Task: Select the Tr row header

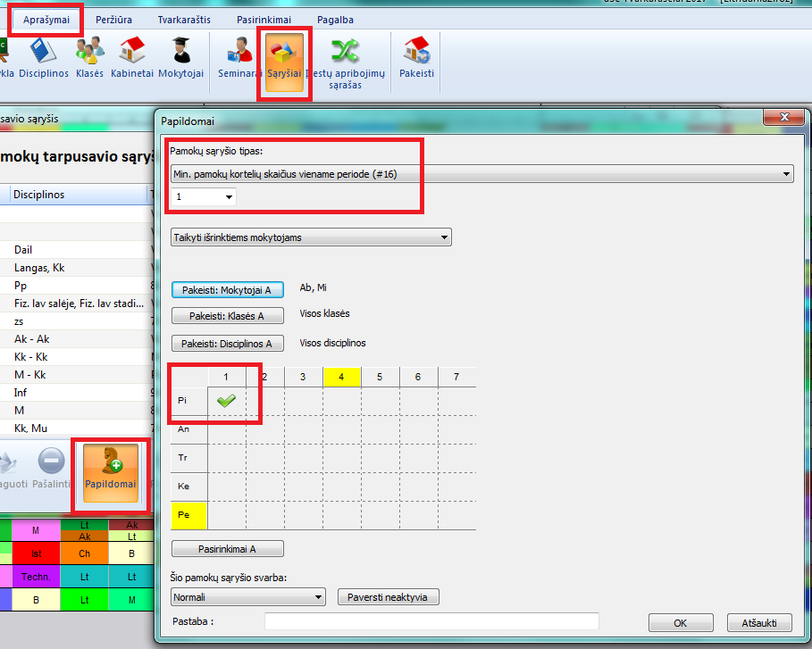Action: click(189, 458)
